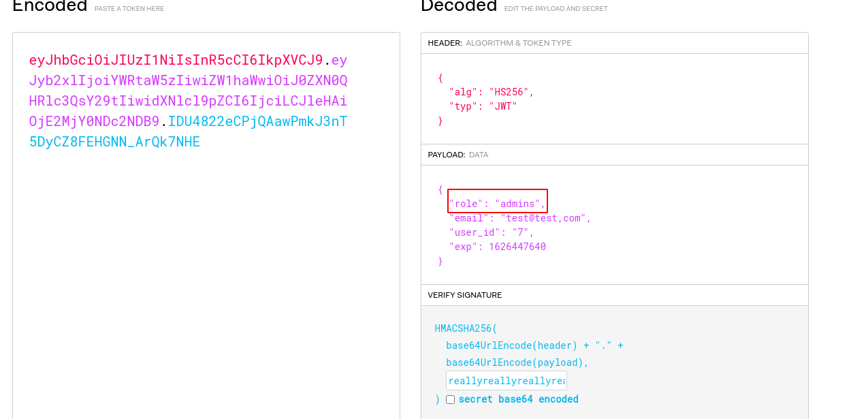The width and height of the screenshot is (868, 419).
Task: Click the "secret base64 encoded" label text
Action: pyautogui.click(x=518, y=399)
